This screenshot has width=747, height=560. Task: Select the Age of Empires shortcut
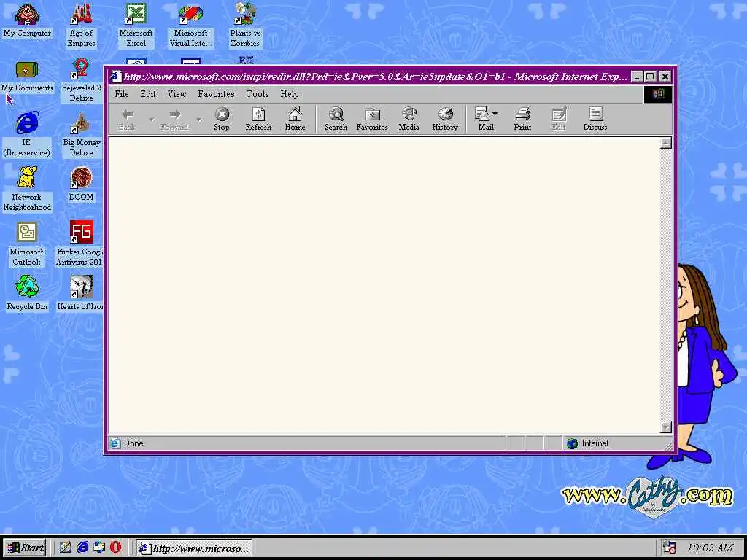tap(81, 26)
